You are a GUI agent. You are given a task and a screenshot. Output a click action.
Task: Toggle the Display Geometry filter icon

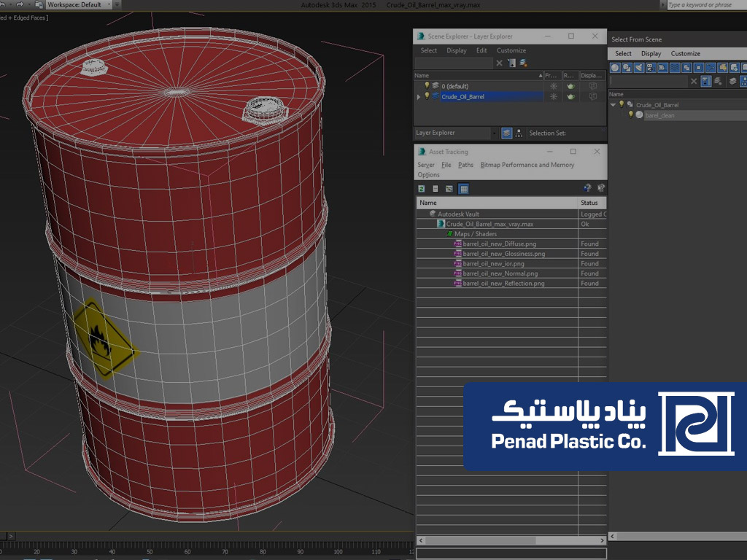(x=615, y=68)
